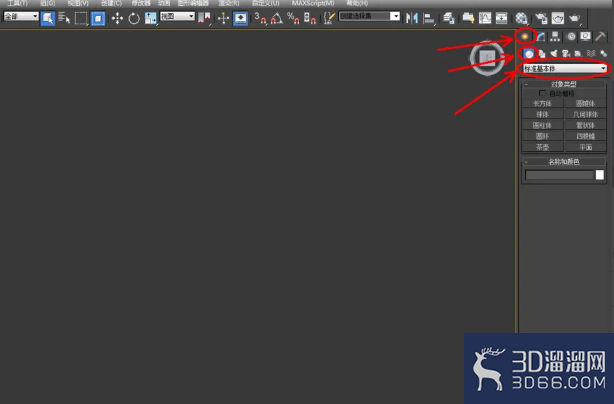This screenshot has width=614, height=404.
Task: Open the Render Setup dialog
Action: coord(541,18)
